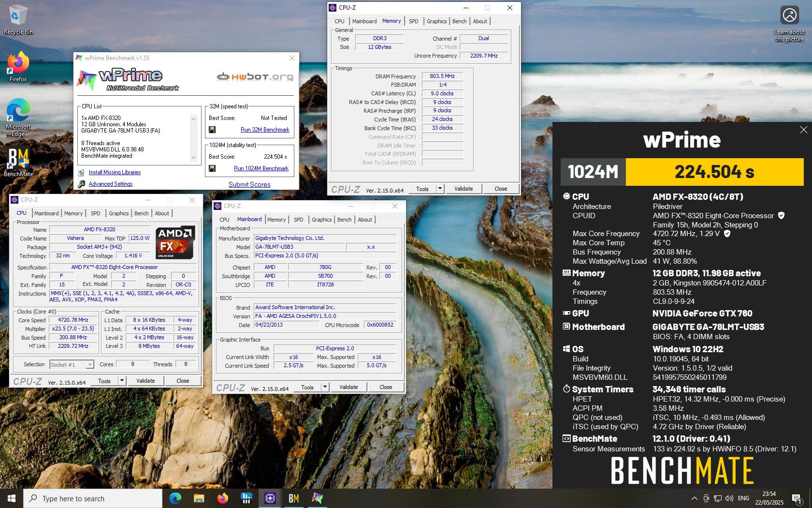
Task: Click Tools button in CPU-Z CPU window
Action: coord(104,381)
